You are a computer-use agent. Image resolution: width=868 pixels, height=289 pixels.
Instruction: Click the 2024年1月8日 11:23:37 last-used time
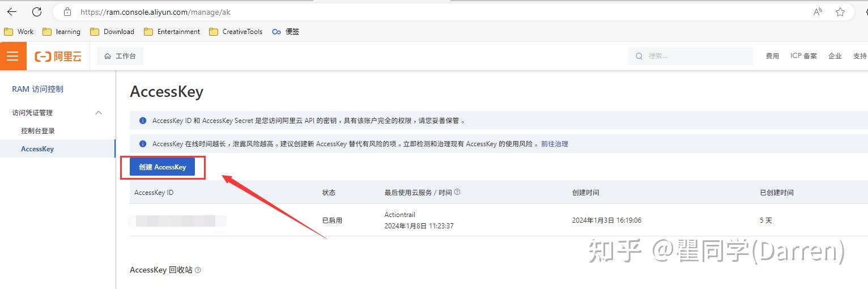tap(419, 226)
